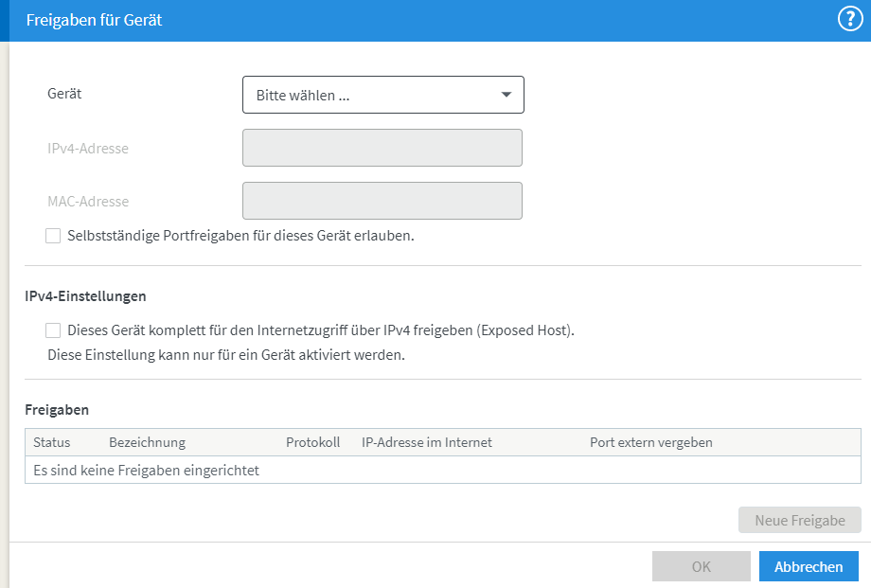Click into the IPv4-Adresse field

(382, 148)
